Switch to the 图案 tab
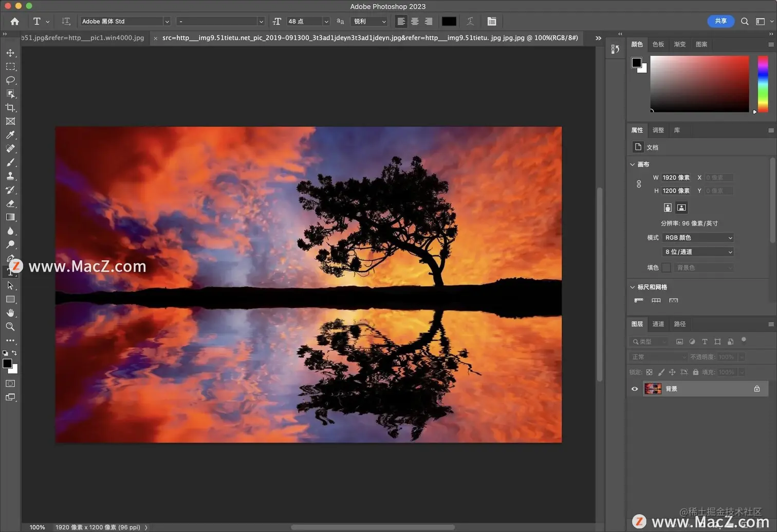777x532 pixels. [701, 44]
